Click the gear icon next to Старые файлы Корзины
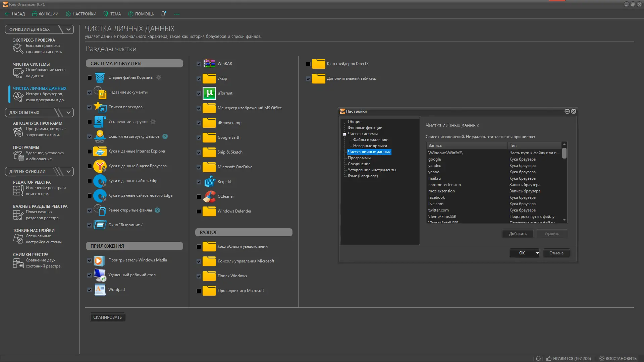 point(159,77)
